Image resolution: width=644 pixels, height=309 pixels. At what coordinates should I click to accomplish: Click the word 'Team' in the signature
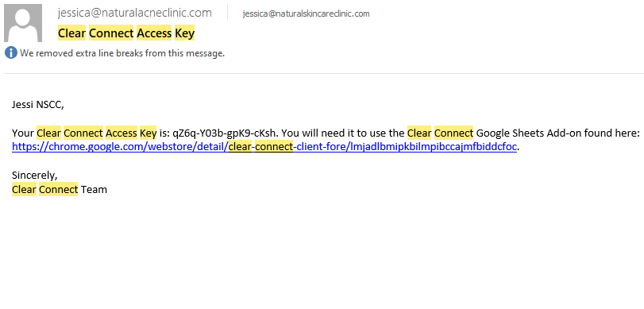pyautogui.click(x=94, y=189)
